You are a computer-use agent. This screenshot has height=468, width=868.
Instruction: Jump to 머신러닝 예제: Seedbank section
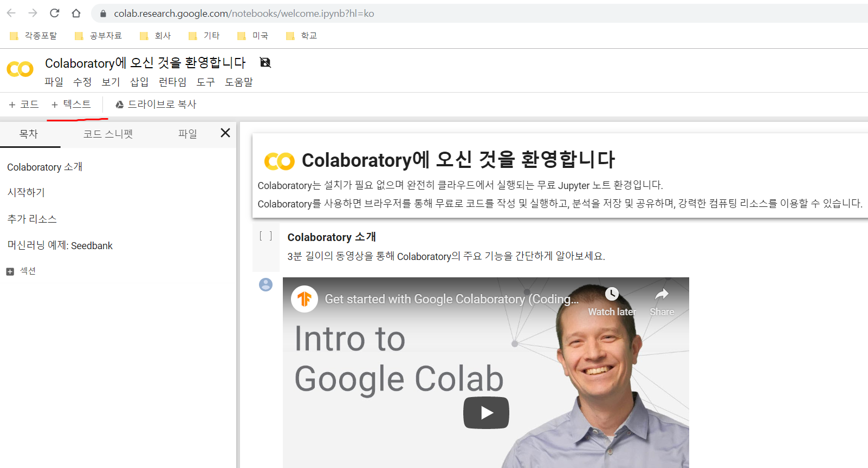60,245
